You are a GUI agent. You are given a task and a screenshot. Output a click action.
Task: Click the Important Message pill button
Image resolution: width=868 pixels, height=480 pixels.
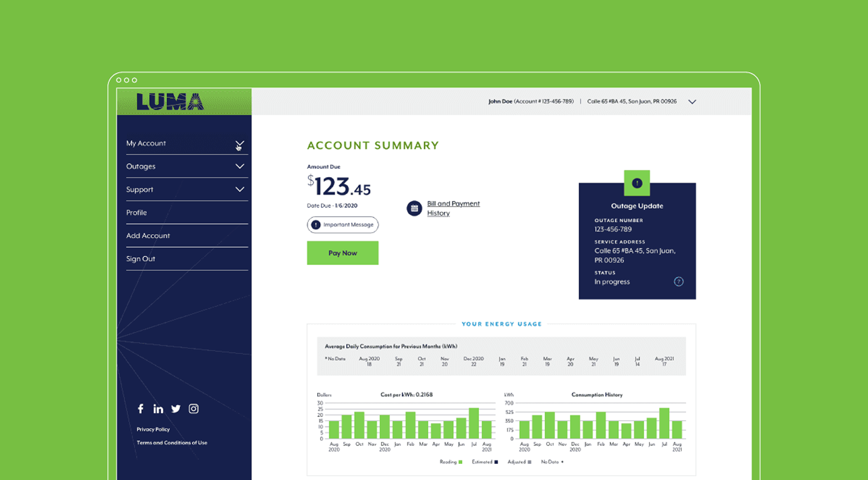pos(343,225)
